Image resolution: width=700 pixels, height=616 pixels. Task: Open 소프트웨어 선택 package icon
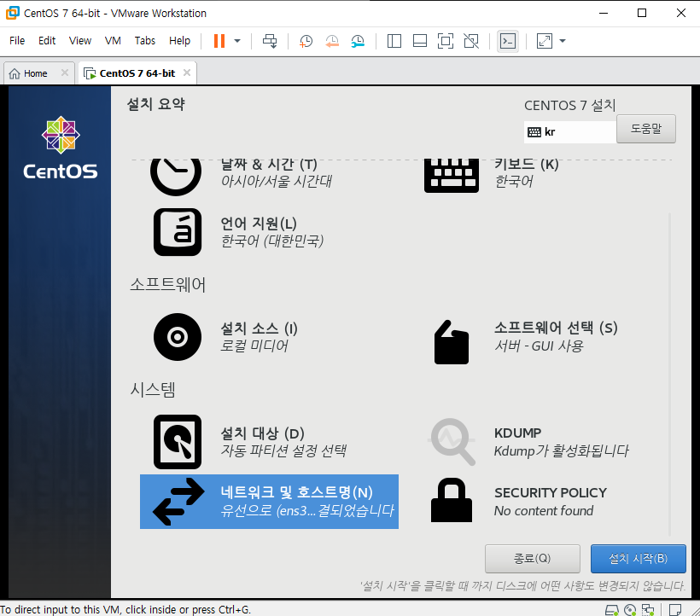[x=452, y=343]
